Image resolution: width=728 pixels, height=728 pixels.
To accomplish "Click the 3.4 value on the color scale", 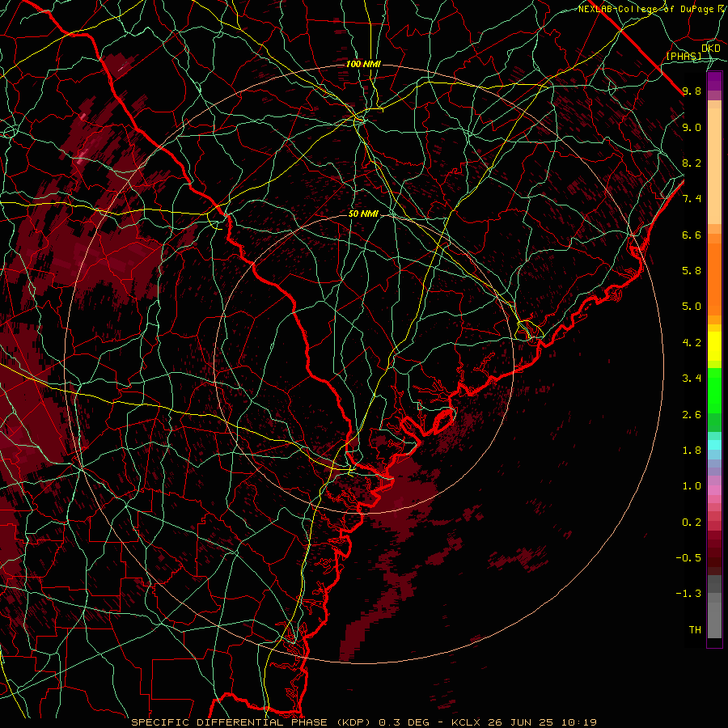I will click(x=692, y=379).
